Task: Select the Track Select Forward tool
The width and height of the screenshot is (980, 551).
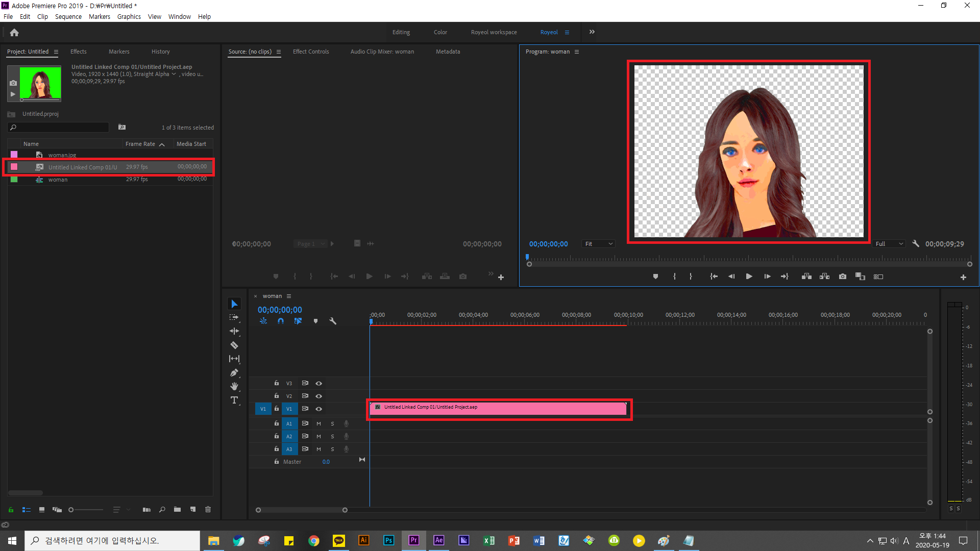Action: point(234,317)
